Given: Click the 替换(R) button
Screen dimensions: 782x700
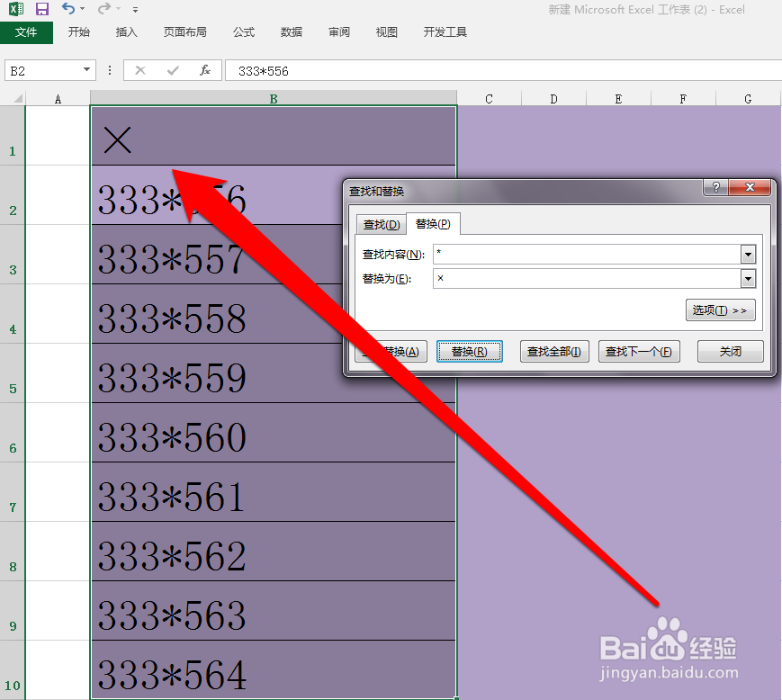Looking at the screenshot, I should (470, 352).
